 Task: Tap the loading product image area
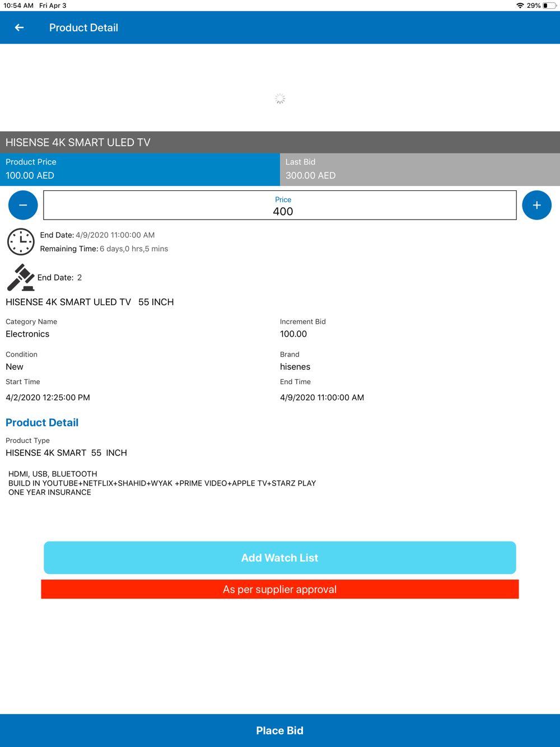pyautogui.click(x=280, y=88)
